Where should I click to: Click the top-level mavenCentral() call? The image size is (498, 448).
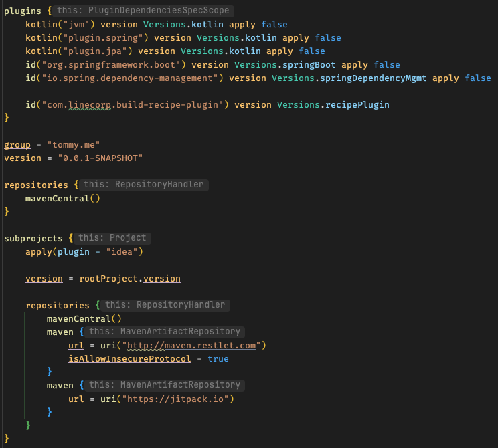pos(62,199)
